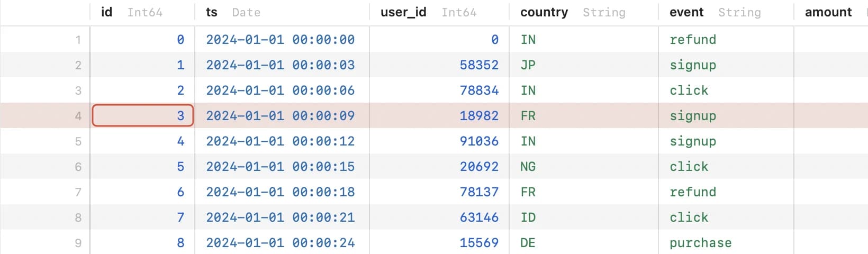Click timestamp 2024-01-01 00:00:21
Viewport: 868px width, 254px height.
point(281,217)
